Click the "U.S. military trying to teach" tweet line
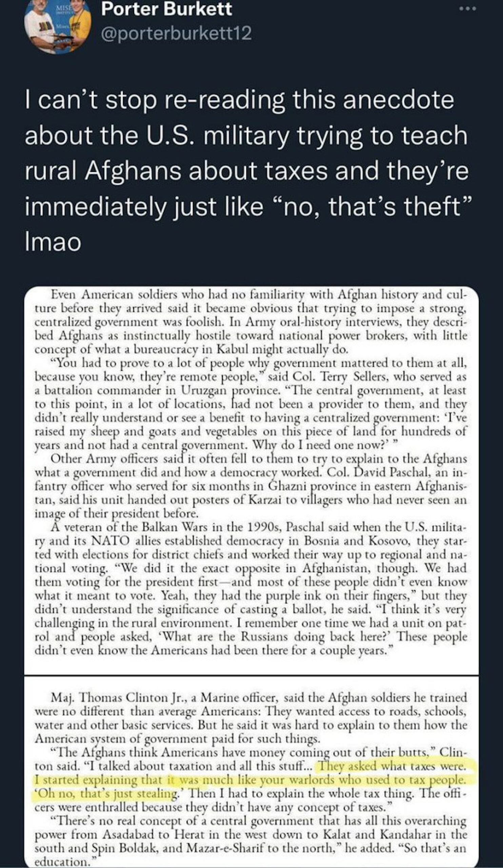503x868 pixels. (x=246, y=136)
